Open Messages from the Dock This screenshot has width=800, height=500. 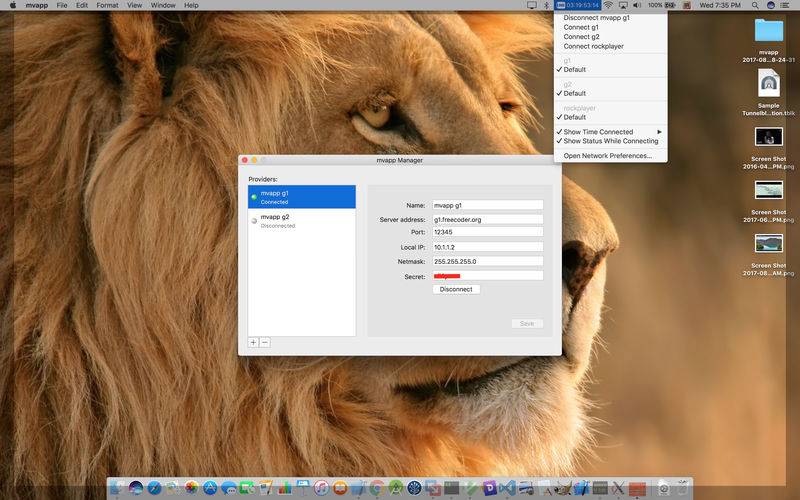pyautogui.click(x=229, y=488)
